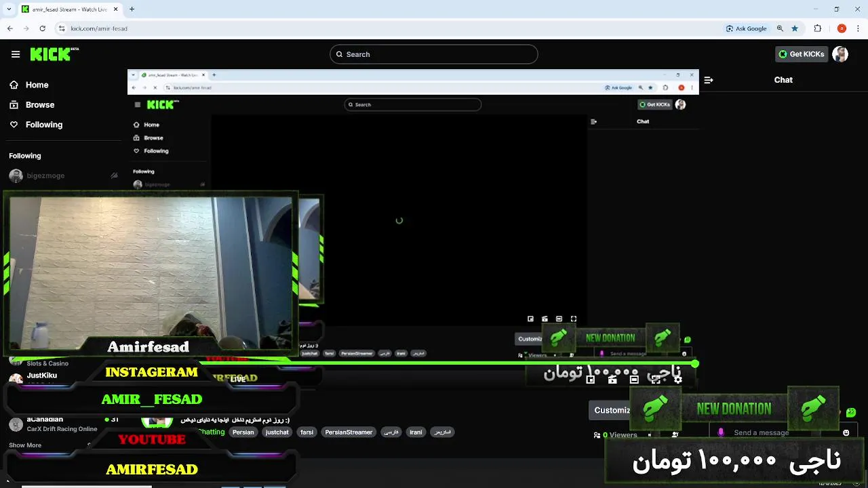Image resolution: width=868 pixels, height=488 pixels.
Task: Click the Ask Google button
Action: tap(746, 28)
